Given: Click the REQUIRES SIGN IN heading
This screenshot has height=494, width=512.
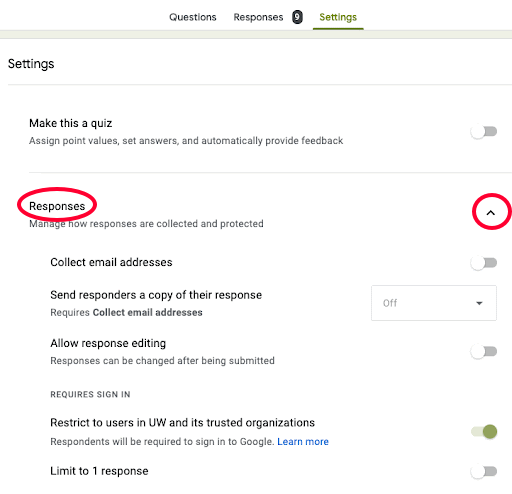Looking at the screenshot, I should pos(90,394).
